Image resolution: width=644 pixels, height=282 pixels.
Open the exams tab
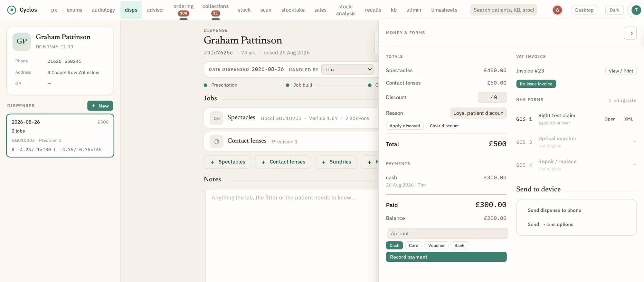(x=74, y=10)
